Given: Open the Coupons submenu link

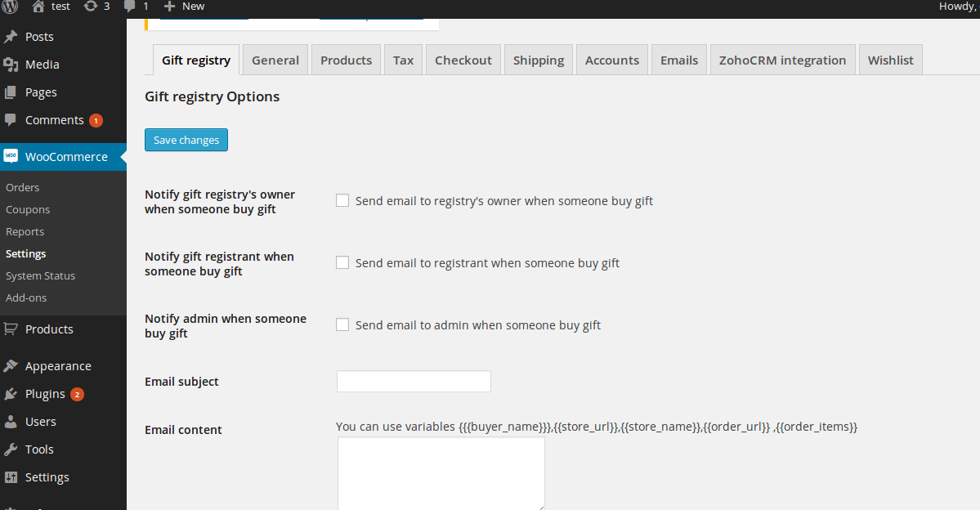Looking at the screenshot, I should click(28, 210).
